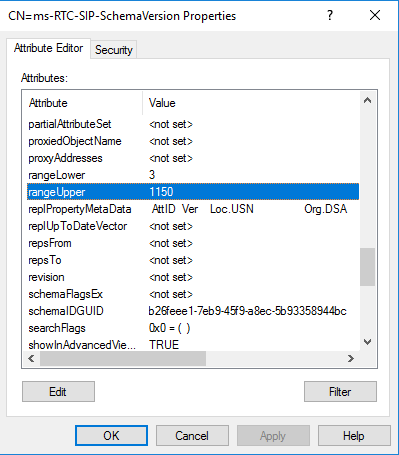Select the proxyAddresses attribute
The height and width of the screenshot is (455, 399).
pyautogui.click(x=193, y=158)
